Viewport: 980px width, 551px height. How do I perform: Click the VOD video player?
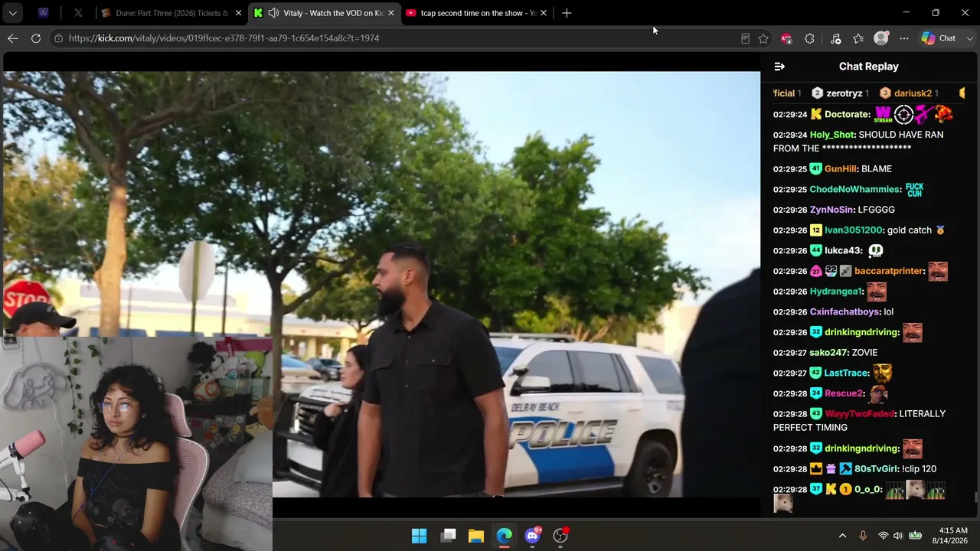[x=381, y=284]
